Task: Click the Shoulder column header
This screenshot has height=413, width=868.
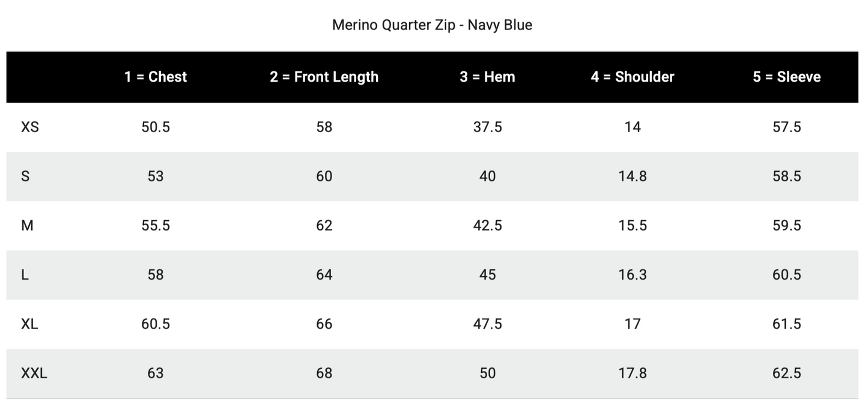Action: pyautogui.click(x=632, y=77)
